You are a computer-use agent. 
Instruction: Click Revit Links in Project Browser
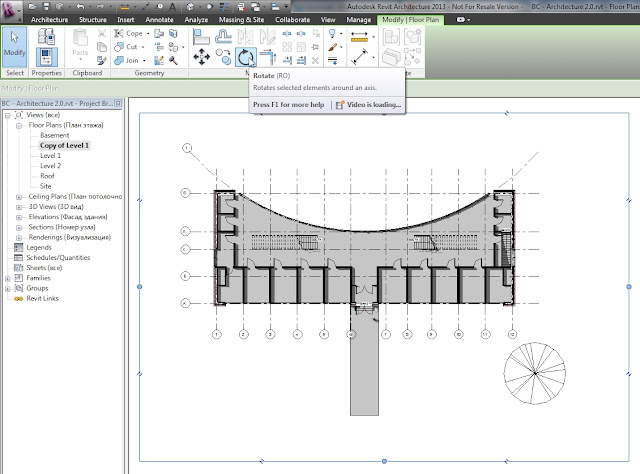[42, 298]
